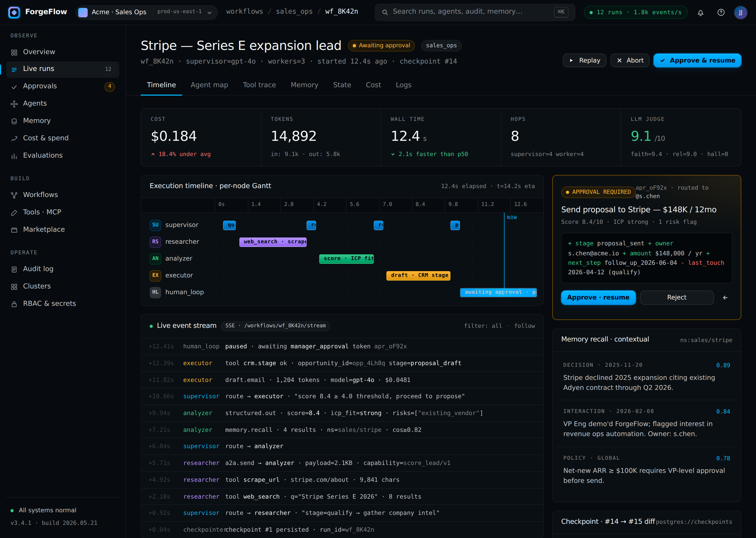
Task: Click the Awaiting approval status badge
Action: point(381,46)
